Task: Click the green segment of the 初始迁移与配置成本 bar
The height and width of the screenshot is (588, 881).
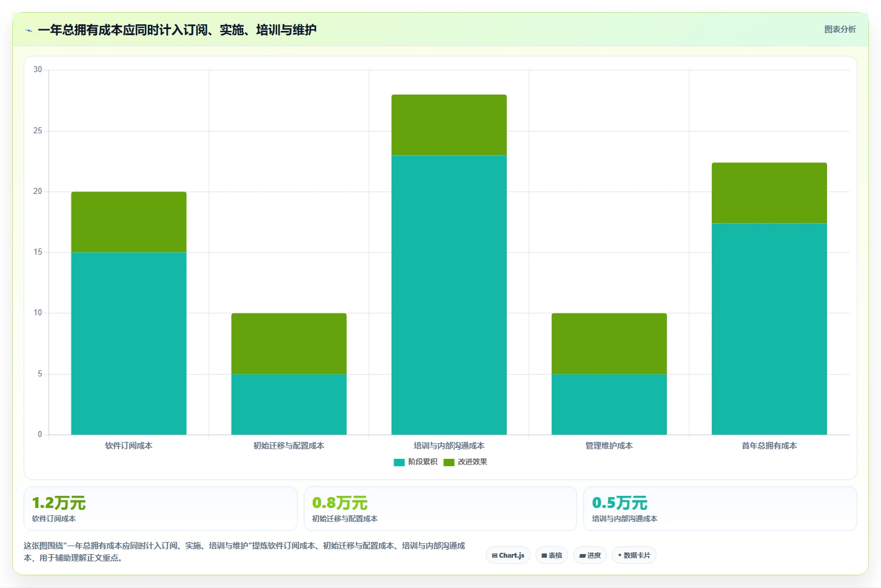Action: point(289,344)
